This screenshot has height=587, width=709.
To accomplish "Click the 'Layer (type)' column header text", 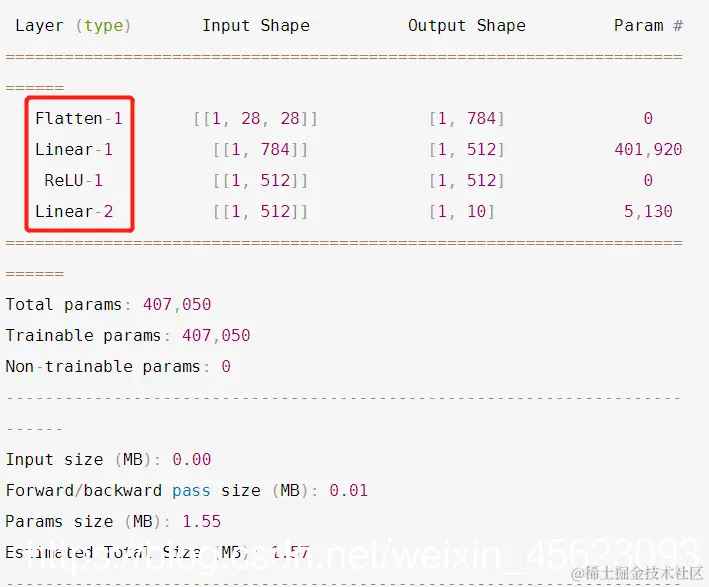I will (73, 26).
